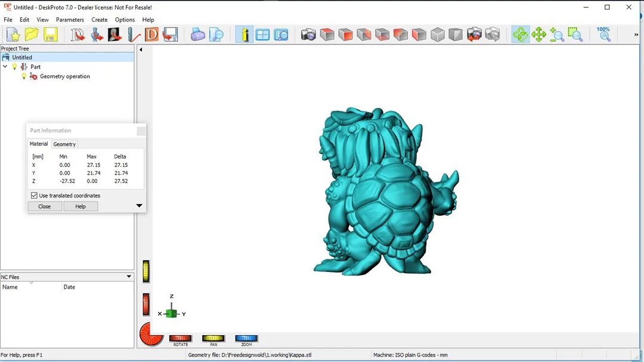The height and width of the screenshot is (362, 644).
Task: Click the red vertical thumbwheel
Action: coord(146,304)
